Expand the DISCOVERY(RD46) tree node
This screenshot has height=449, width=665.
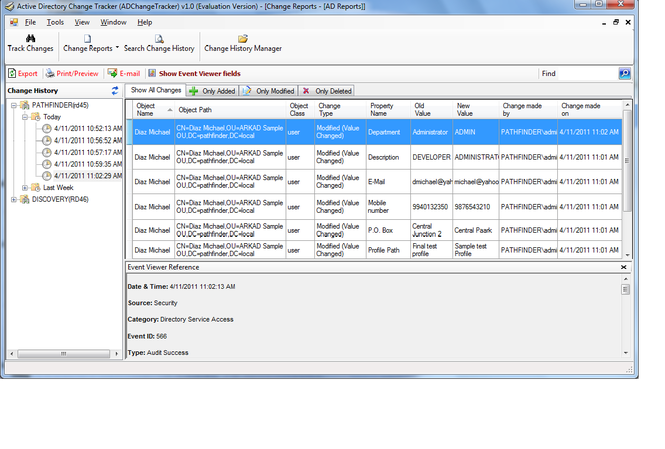click(14, 199)
